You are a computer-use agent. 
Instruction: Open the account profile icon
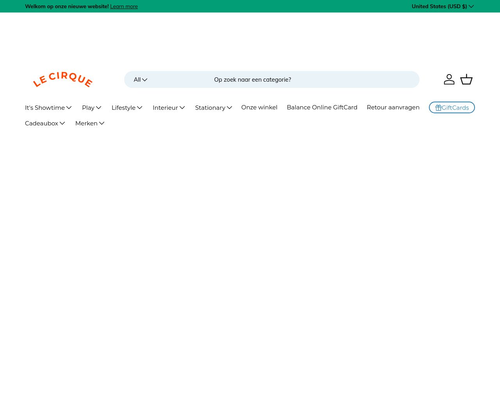pos(449,80)
